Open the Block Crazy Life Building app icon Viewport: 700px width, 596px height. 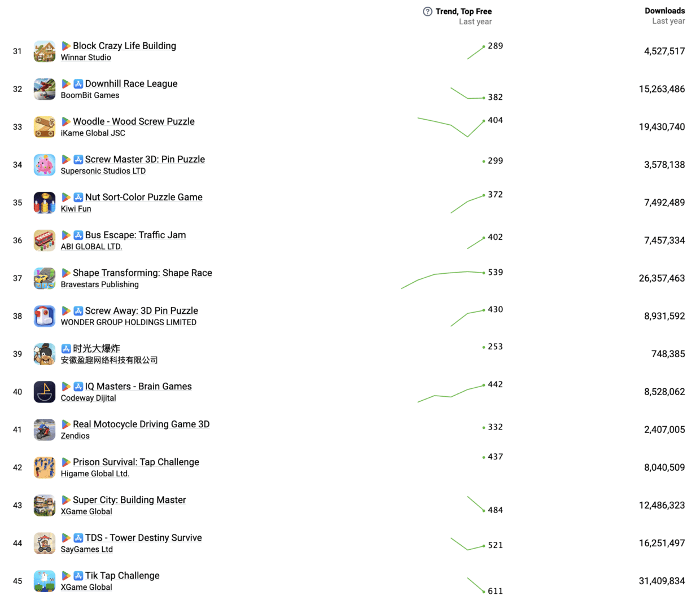point(45,51)
